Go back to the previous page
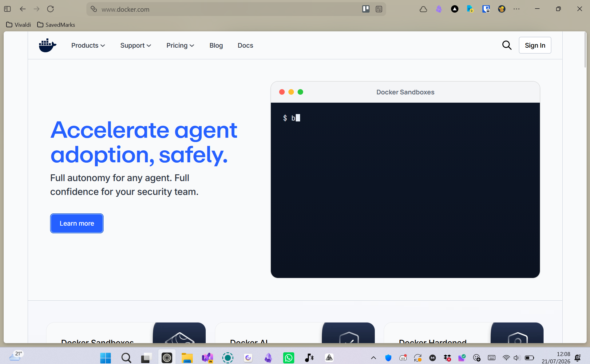 [22, 9]
